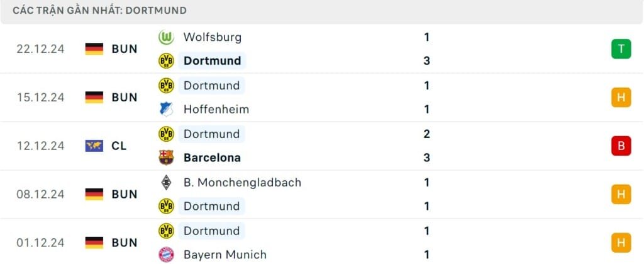The width and height of the screenshot is (644, 264).
Task: Open the Barcelona team link
Action: pyautogui.click(x=212, y=158)
